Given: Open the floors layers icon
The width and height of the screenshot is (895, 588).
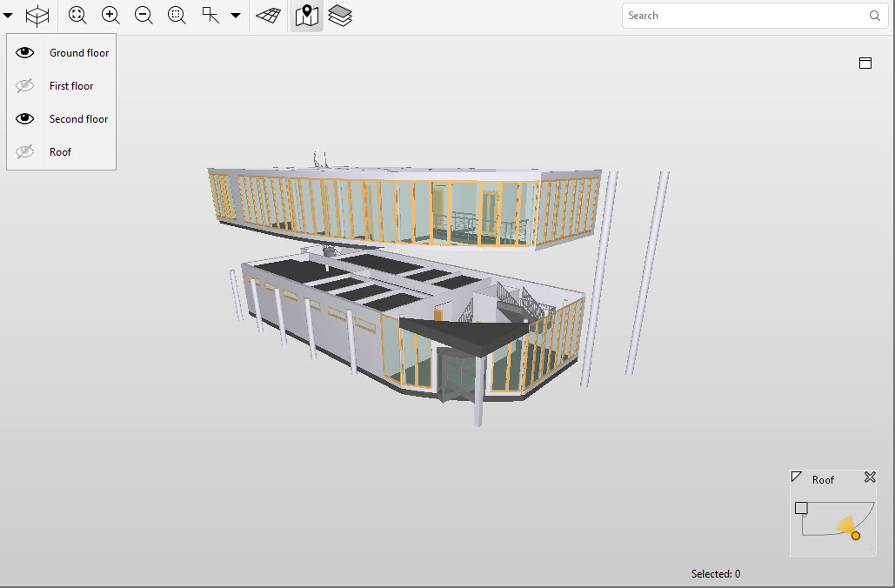Looking at the screenshot, I should pos(340,16).
